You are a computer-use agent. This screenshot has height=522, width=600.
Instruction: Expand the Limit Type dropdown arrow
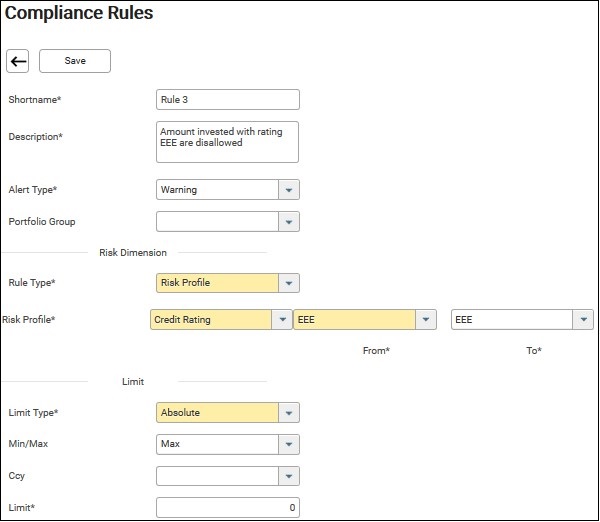[288, 412]
